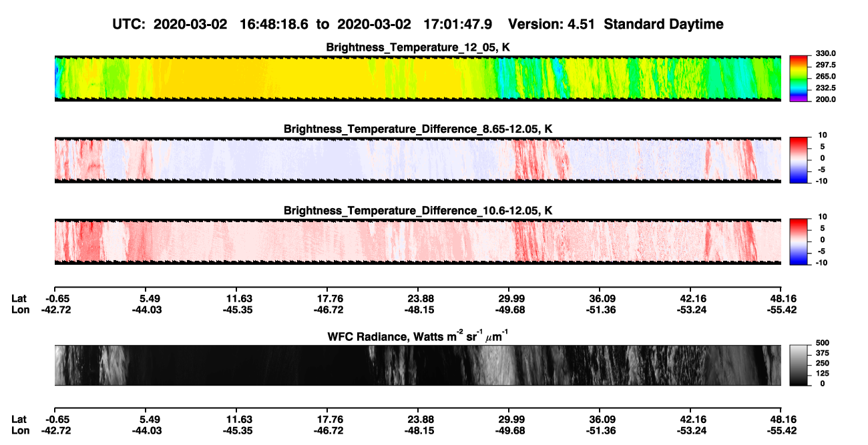Viewport: 868px width, 445px height.
Task: Click longitude -53.24 under the 10.6-12.05 panel
Action: [690, 310]
